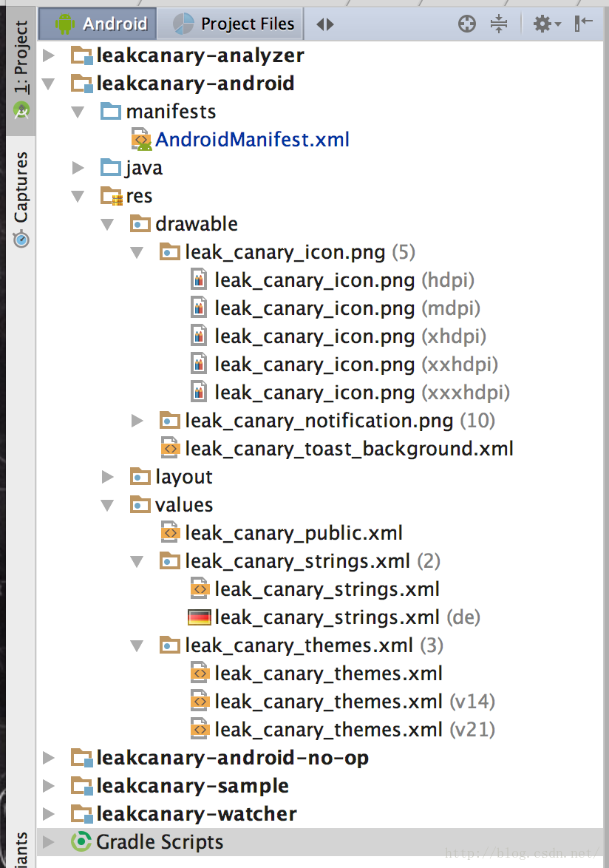
Task: Switch to the Project Files tab
Action: pyautogui.click(x=235, y=24)
